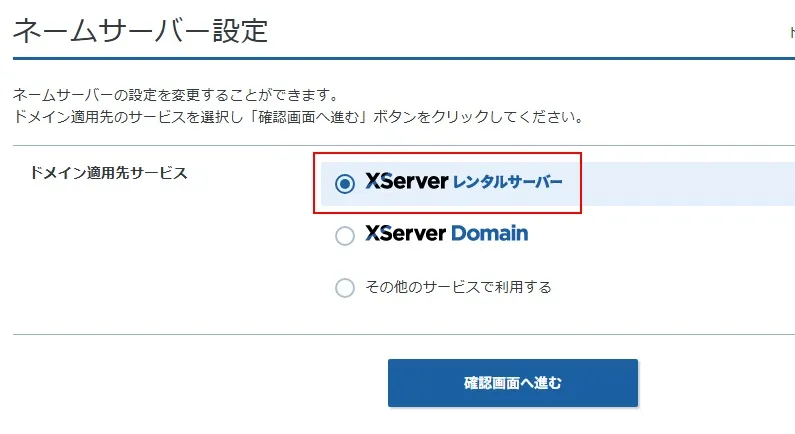The width and height of the screenshot is (795, 434).
Task: Click the instruction line starting with ドメイン適用先のサービスを選択し
Action: tap(297, 117)
